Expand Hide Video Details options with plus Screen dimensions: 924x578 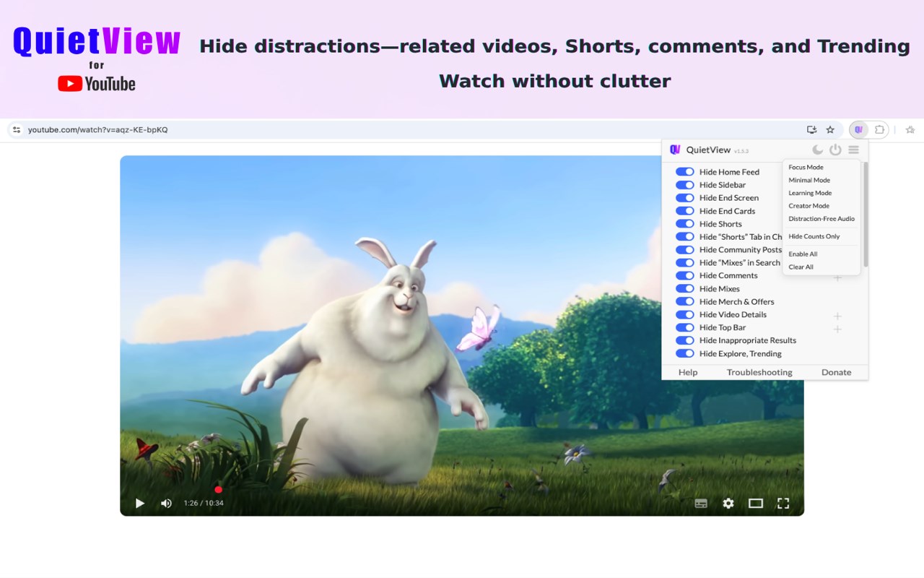pyautogui.click(x=837, y=316)
